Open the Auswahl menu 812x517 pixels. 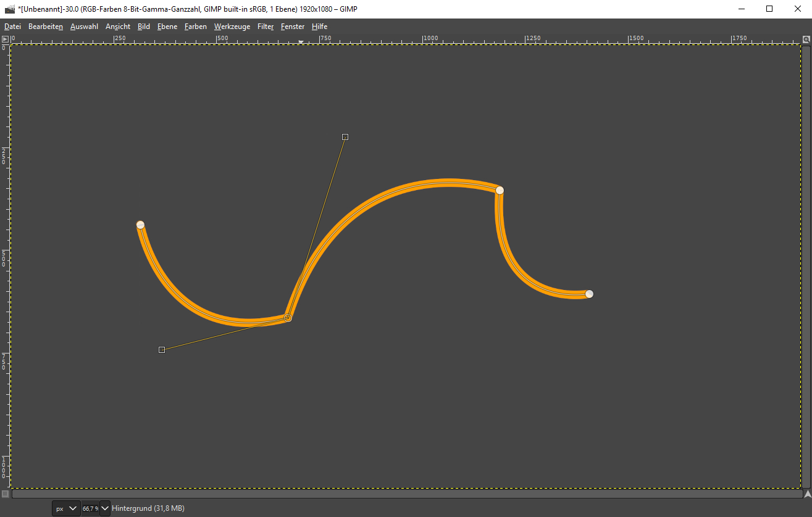pos(84,27)
